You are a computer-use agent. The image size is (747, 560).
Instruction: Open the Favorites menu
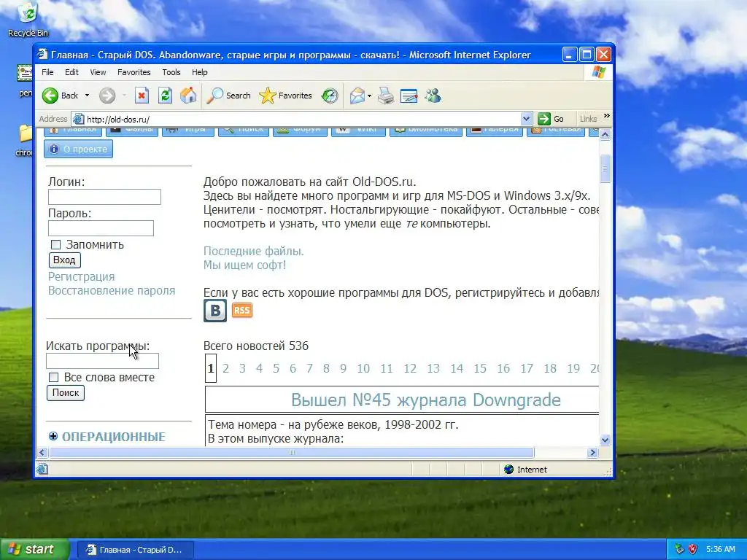(134, 72)
